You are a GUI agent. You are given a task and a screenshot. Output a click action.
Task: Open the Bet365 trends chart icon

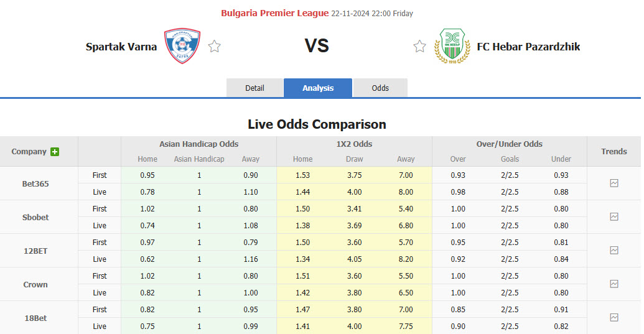(614, 183)
